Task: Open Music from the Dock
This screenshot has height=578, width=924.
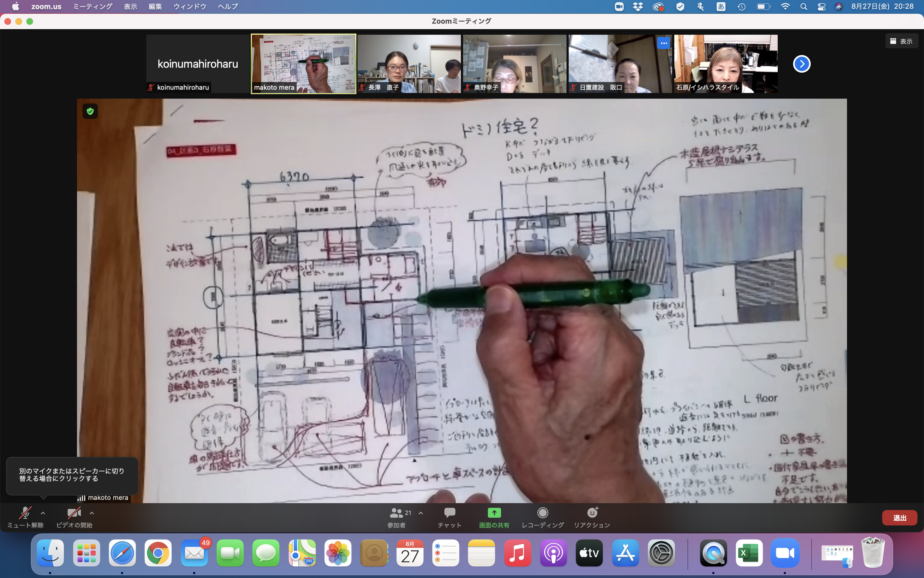Action: (517, 553)
